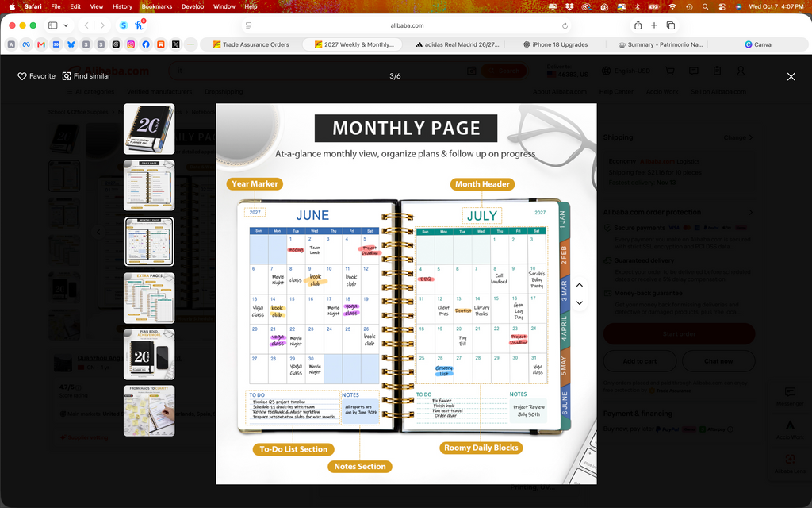The width and height of the screenshot is (812, 508).
Task: Click the large Monthly Page product image
Action: pyautogui.click(x=407, y=294)
